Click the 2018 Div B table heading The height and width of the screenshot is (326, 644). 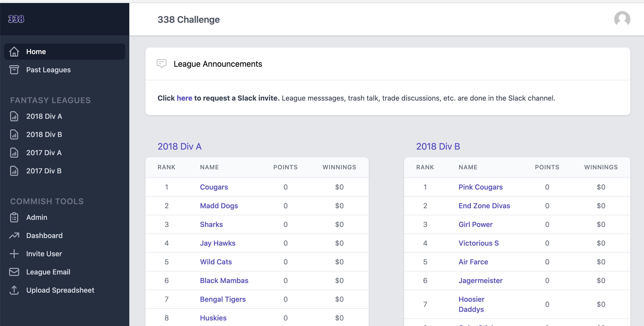[438, 146]
